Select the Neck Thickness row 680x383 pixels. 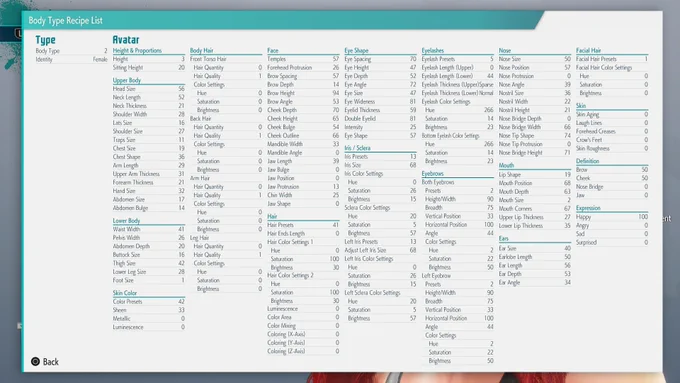[x=149, y=106]
